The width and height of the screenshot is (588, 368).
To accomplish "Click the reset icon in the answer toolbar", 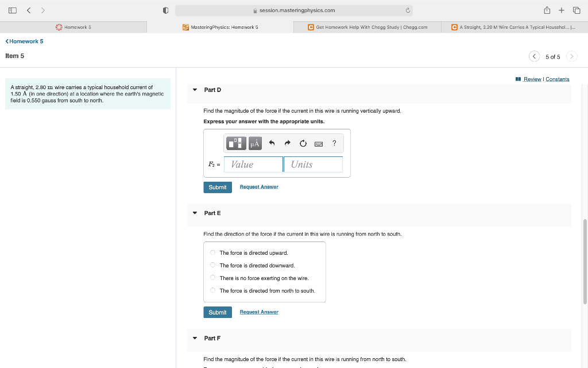I will click(x=303, y=143).
